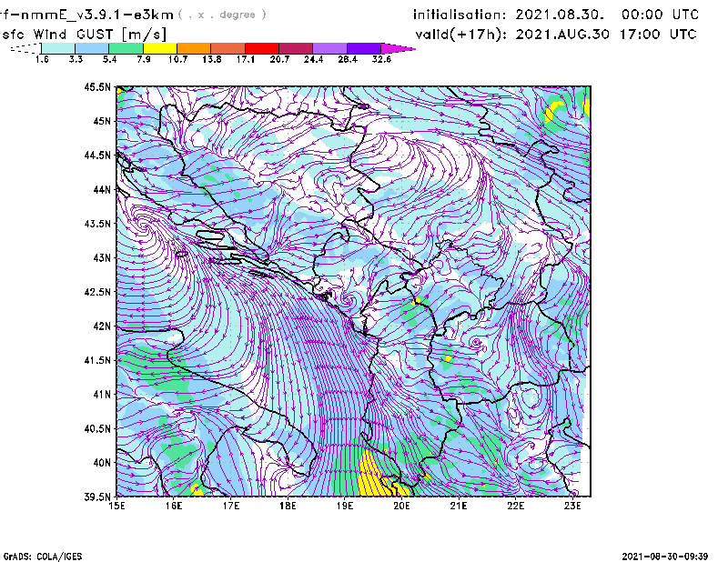
Task: Click the orange legend swatch
Action: [194, 48]
